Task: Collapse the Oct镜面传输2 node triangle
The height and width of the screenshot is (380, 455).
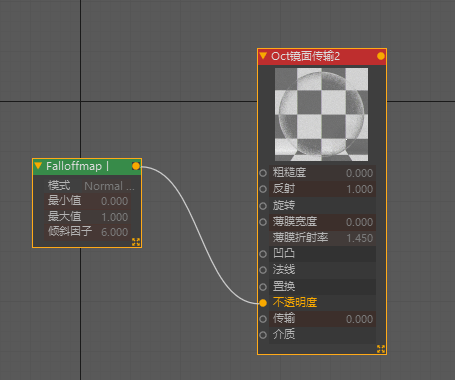Action: coord(263,56)
